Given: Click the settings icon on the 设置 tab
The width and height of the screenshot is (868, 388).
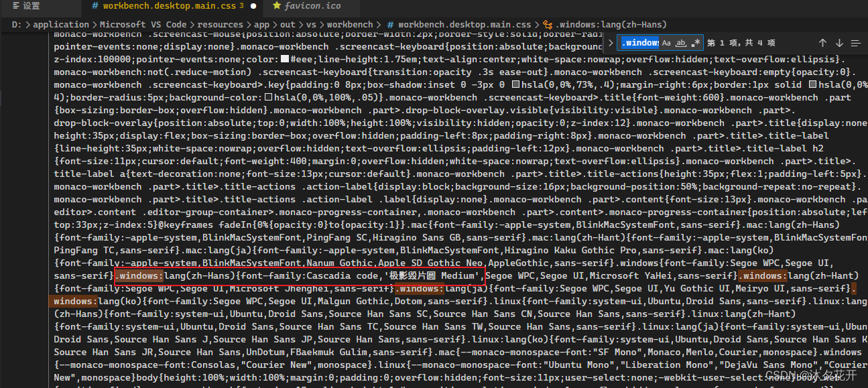Looking at the screenshot, I should click(x=17, y=8).
